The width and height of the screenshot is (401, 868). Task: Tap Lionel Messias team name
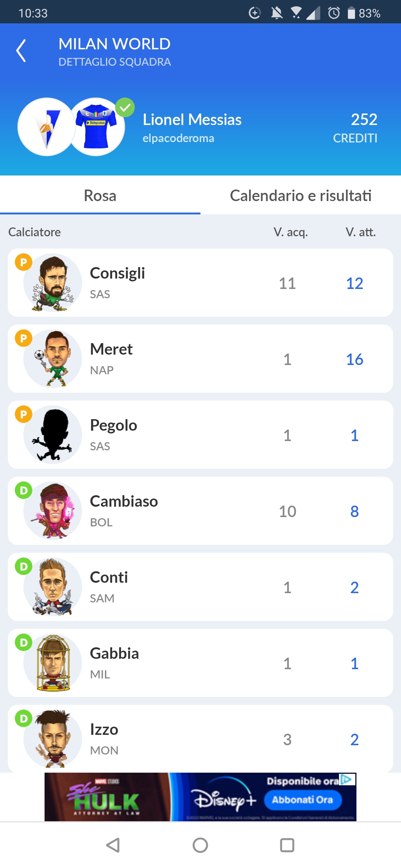point(192,120)
